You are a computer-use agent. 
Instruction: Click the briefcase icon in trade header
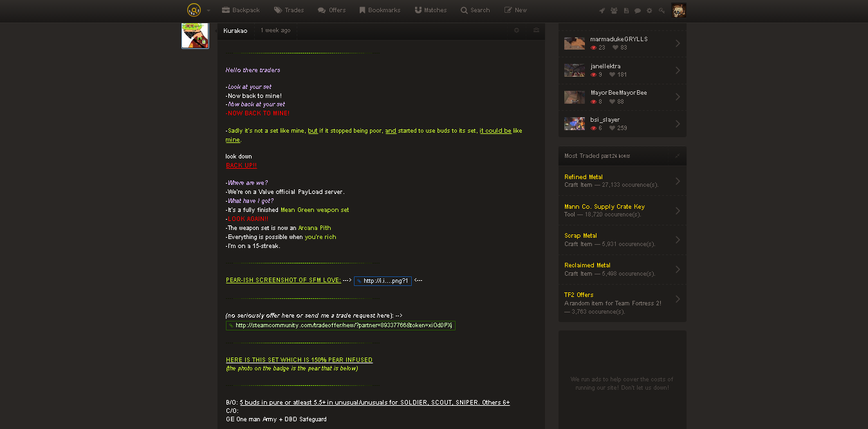[x=536, y=30]
